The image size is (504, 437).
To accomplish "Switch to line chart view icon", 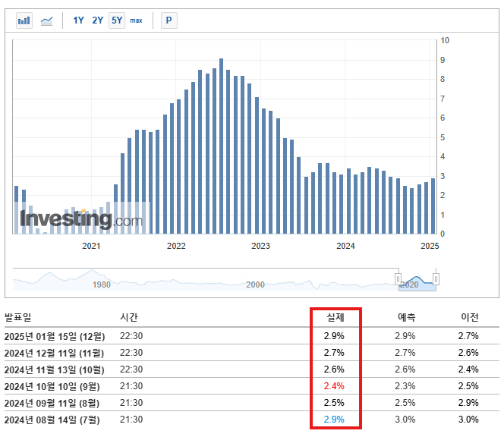I will coord(46,21).
